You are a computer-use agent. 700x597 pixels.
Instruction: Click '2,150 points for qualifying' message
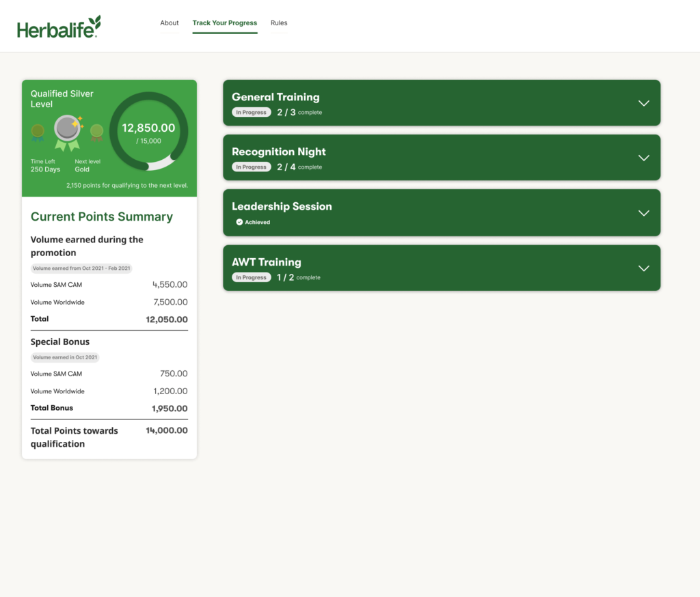point(127,186)
